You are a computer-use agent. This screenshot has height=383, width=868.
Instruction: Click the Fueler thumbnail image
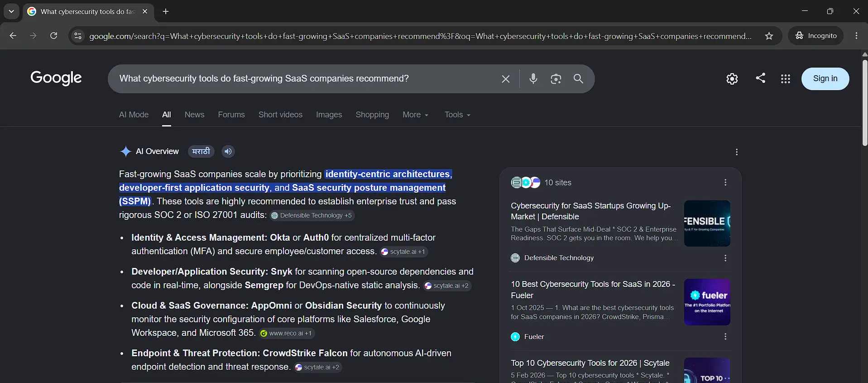pos(707,302)
